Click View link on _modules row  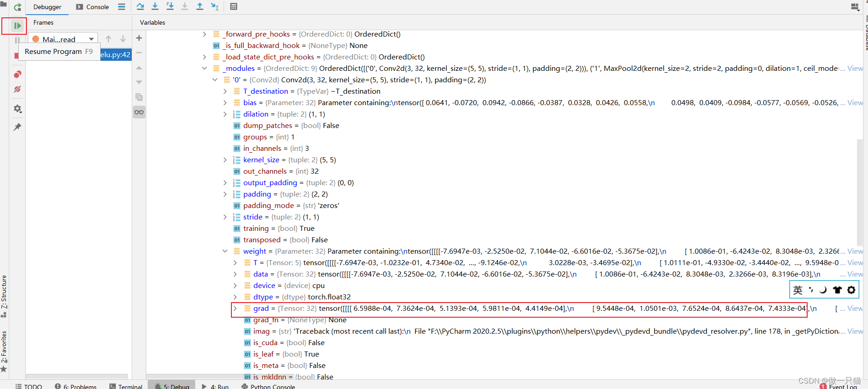[x=855, y=69]
